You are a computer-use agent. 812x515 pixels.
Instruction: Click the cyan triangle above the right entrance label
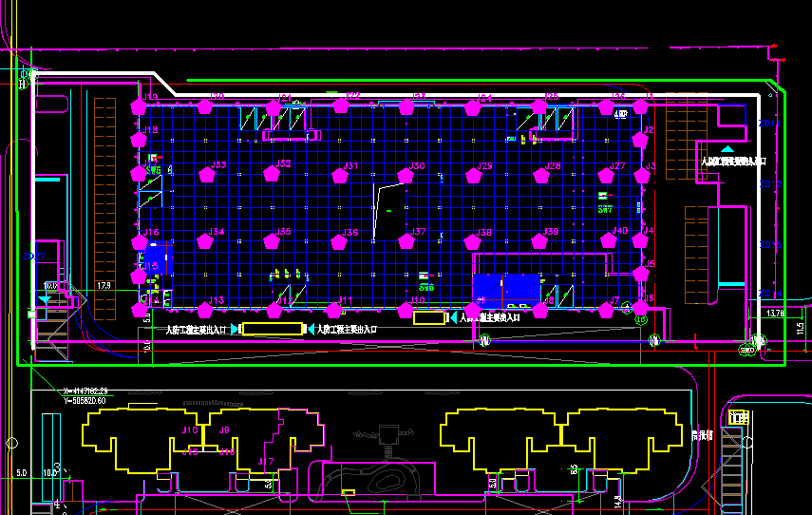coord(727,149)
